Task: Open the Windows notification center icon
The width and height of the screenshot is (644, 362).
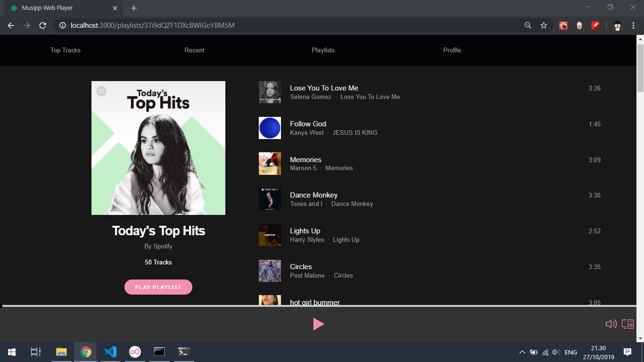Action: coord(627,352)
